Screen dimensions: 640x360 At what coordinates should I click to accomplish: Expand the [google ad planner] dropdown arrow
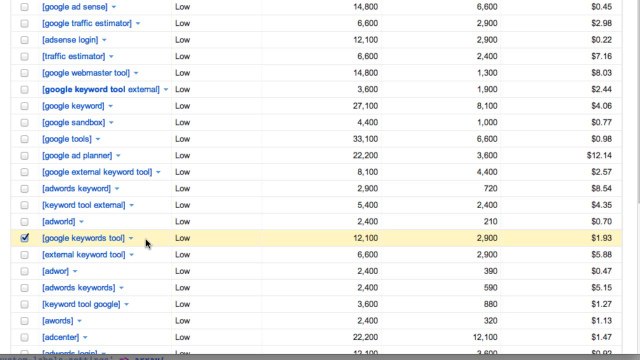tap(118, 156)
